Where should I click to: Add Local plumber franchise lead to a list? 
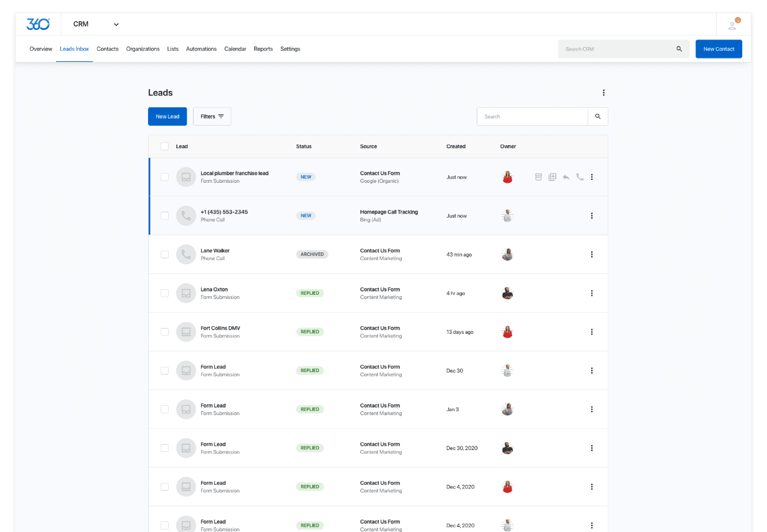[x=552, y=177]
